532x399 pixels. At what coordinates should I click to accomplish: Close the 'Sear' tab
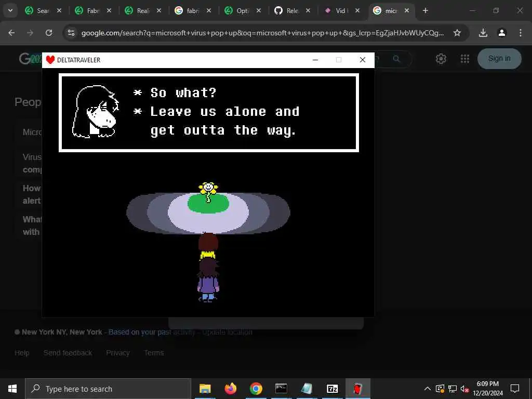(x=59, y=10)
